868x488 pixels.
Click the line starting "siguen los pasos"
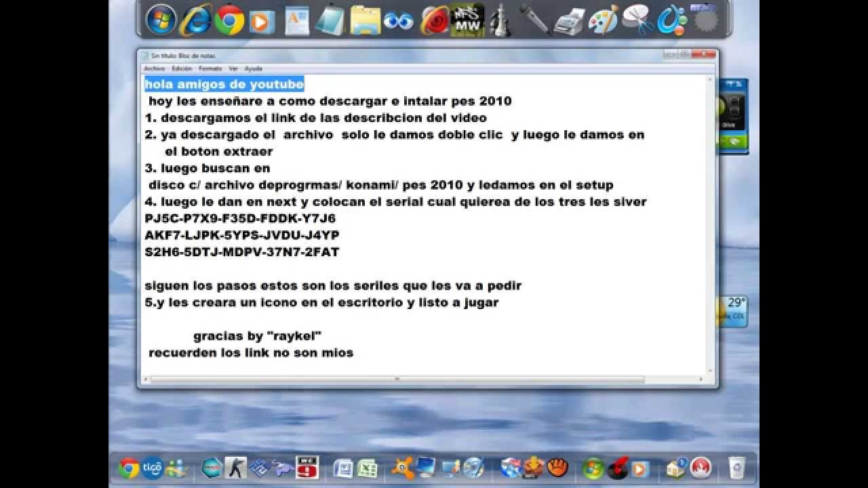pos(333,286)
